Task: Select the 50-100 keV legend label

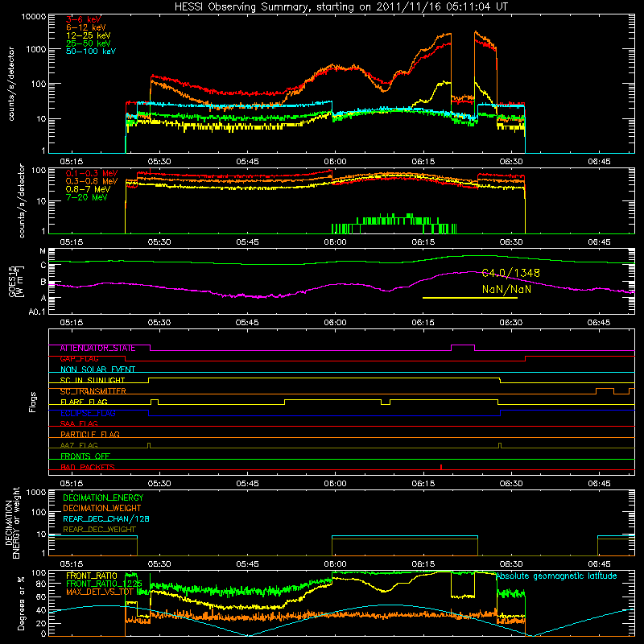Action: [x=91, y=52]
